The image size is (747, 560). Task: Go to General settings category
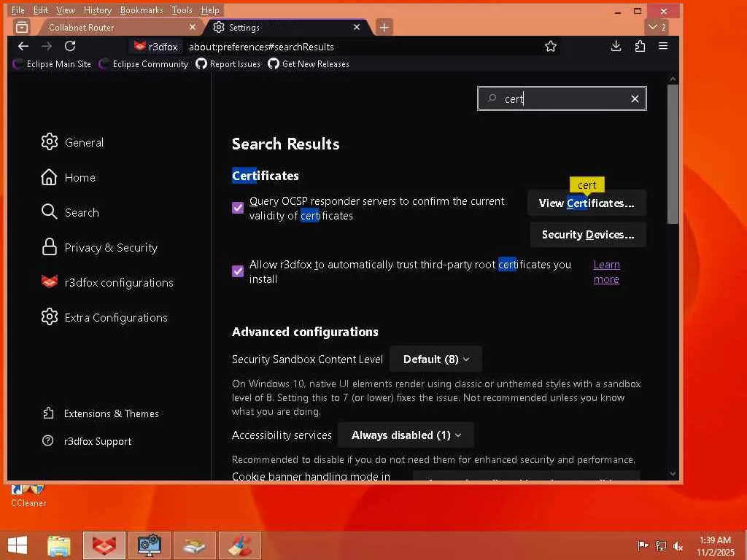coord(72,142)
